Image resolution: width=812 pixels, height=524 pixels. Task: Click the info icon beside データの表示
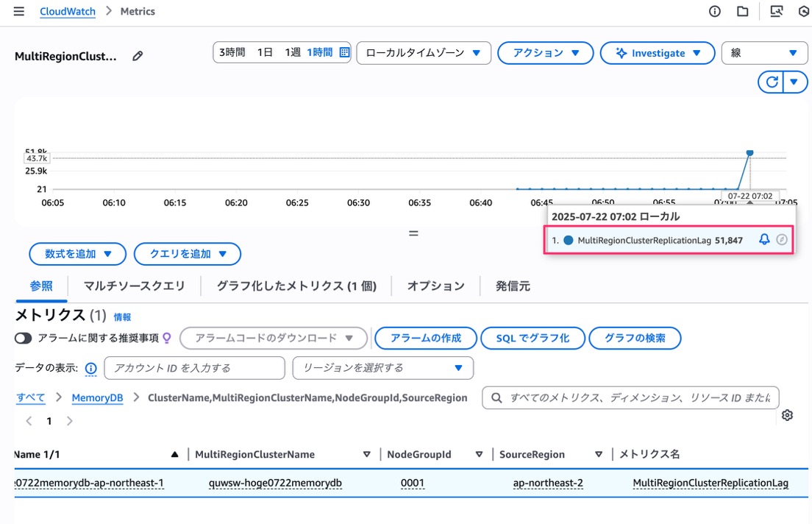[90, 368]
